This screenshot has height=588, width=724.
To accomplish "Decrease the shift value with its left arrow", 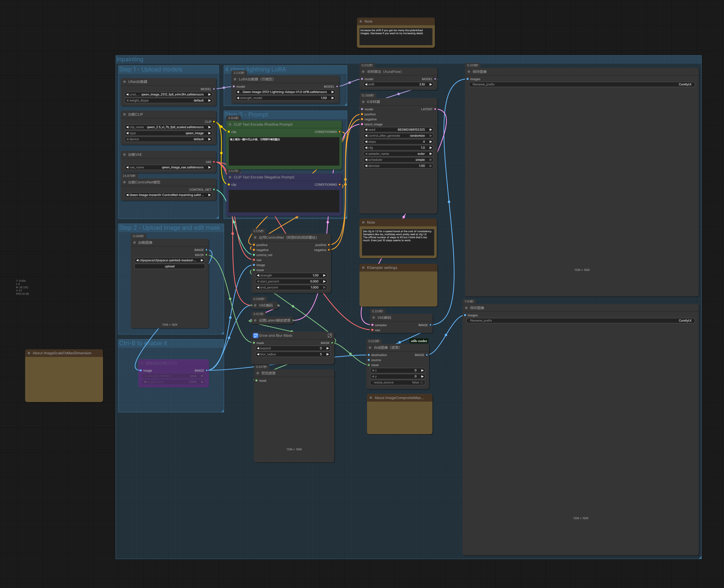I will [x=366, y=84].
